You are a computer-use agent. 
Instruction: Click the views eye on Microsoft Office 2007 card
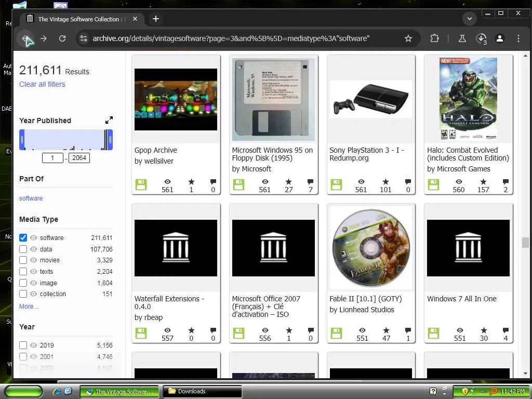[265, 330]
